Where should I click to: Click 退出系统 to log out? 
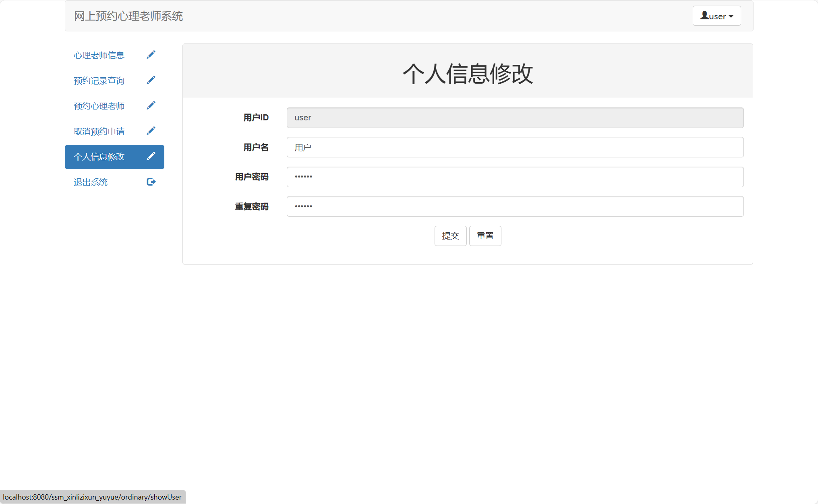coord(91,182)
